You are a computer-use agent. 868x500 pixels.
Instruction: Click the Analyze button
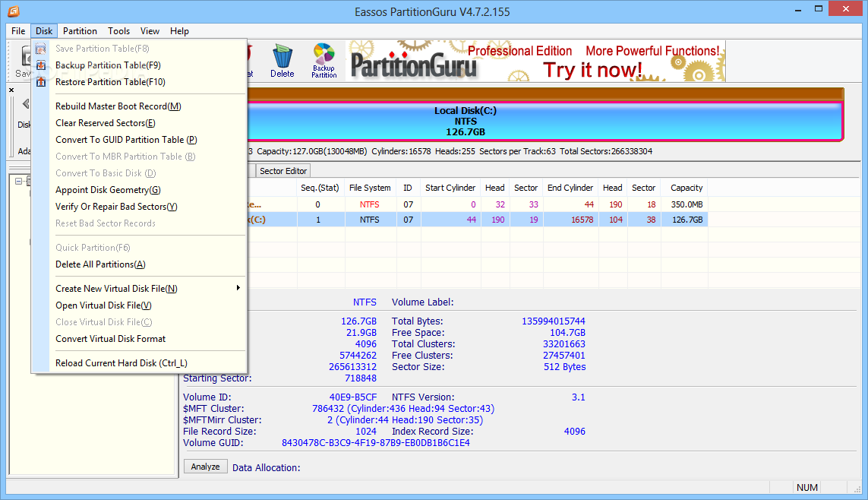(205, 467)
